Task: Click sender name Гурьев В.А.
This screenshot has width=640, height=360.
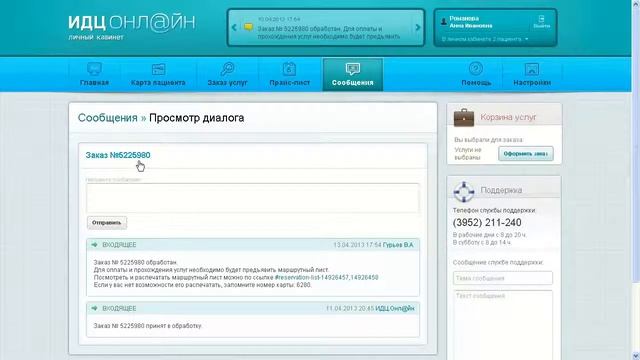Action: click(x=398, y=245)
